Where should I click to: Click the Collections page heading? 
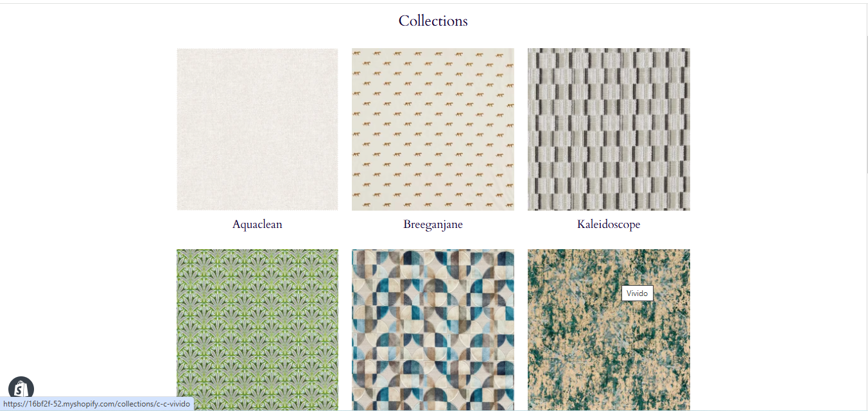click(433, 21)
